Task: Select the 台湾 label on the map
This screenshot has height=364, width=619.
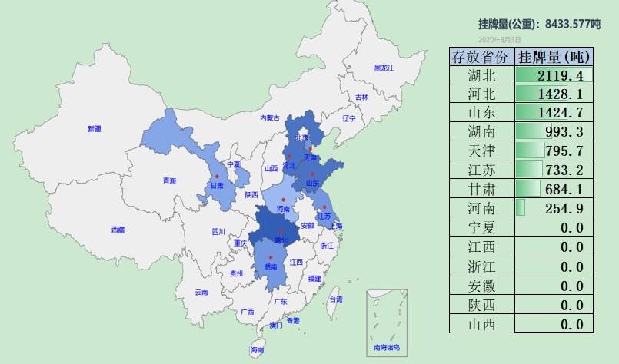Action: [336, 299]
